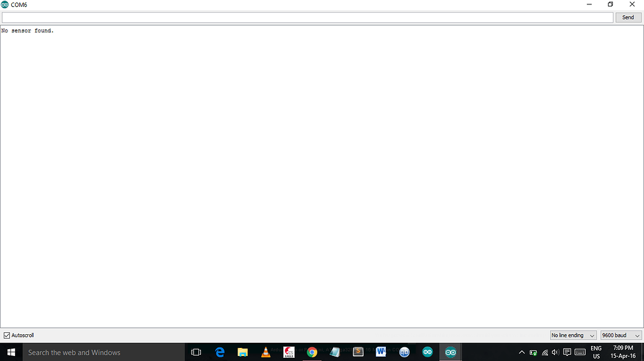Open Microsoft Edge from the taskbar

[219, 352]
